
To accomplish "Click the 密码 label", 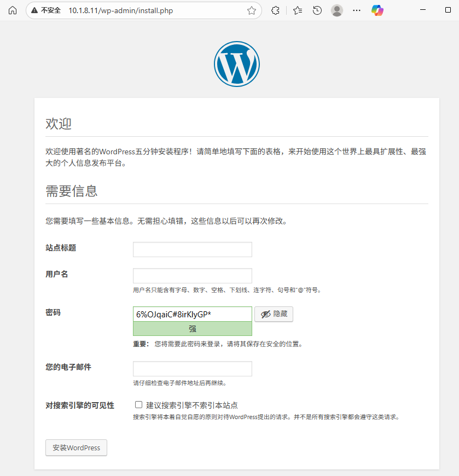I will (x=53, y=312).
